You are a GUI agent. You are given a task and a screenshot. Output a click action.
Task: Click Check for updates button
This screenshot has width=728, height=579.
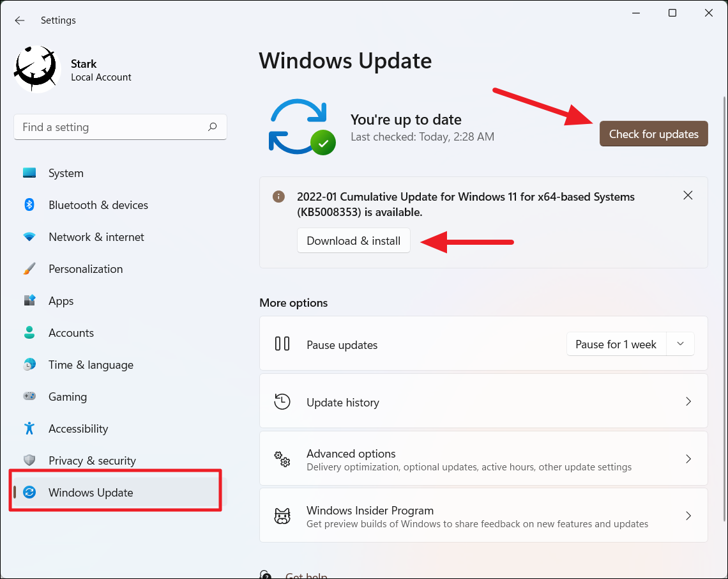pos(654,134)
